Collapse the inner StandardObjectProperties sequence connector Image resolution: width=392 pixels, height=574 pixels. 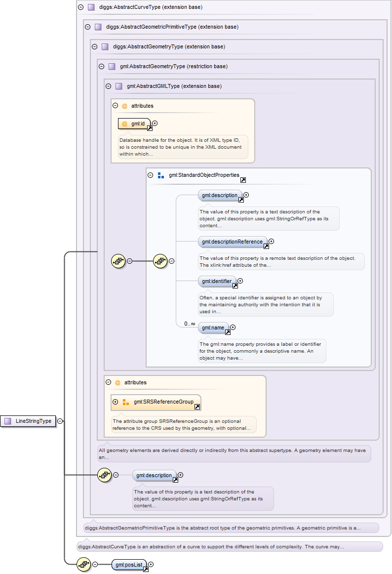171,261
